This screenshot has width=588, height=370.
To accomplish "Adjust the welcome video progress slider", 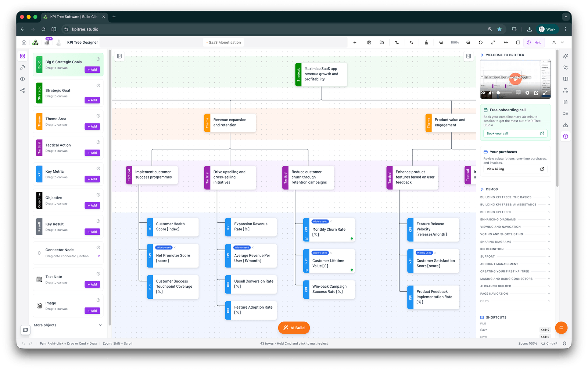I will coord(505,93).
